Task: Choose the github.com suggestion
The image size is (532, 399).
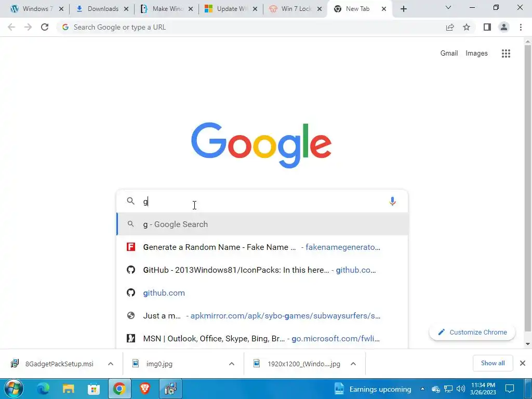Action: click(x=262, y=293)
